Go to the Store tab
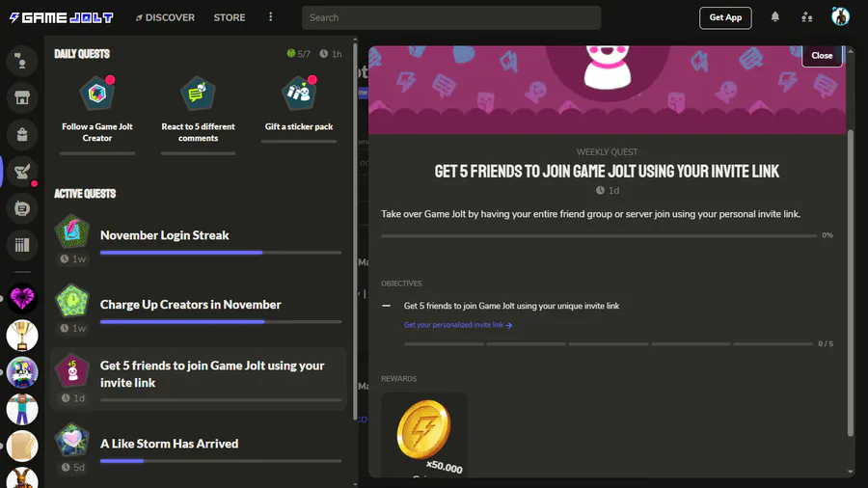The width and height of the screenshot is (868, 488). pos(230,17)
